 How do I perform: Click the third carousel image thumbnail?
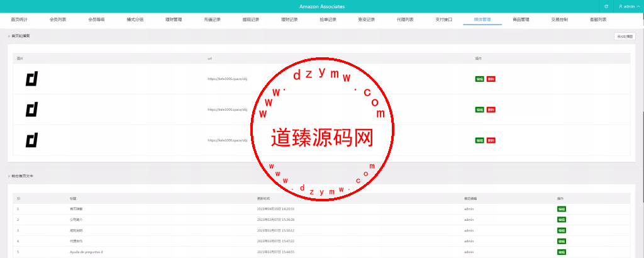pos(31,140)
